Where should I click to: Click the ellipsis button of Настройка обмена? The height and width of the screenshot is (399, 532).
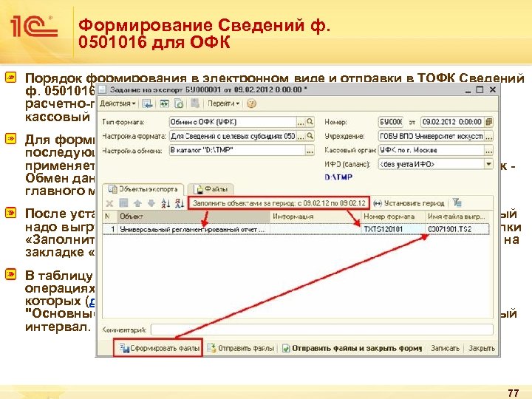pyautogui.click(x=310, y=151)
